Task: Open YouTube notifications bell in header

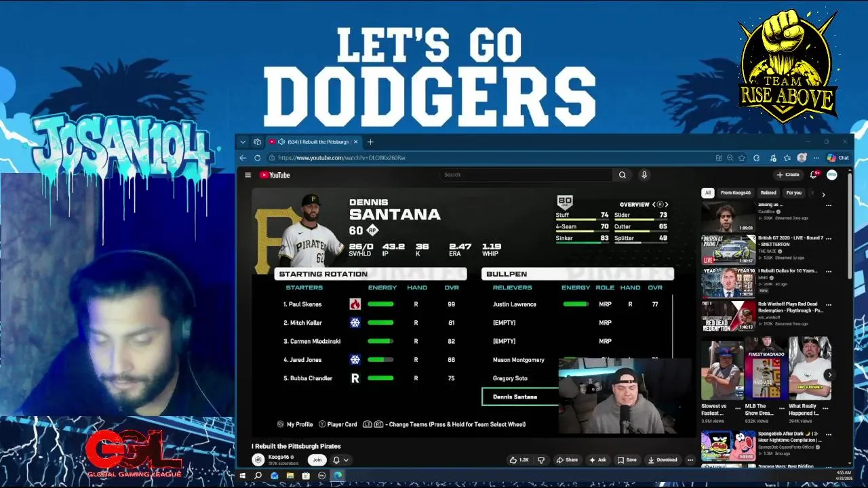Action: coord(814,175)
